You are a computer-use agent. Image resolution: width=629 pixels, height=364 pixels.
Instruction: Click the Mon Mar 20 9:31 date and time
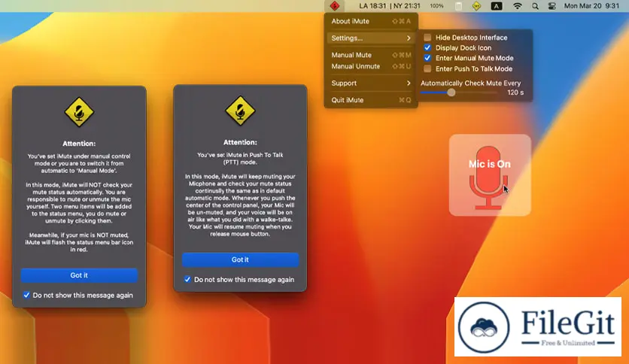pyautogui.click(x=591, y=6)
